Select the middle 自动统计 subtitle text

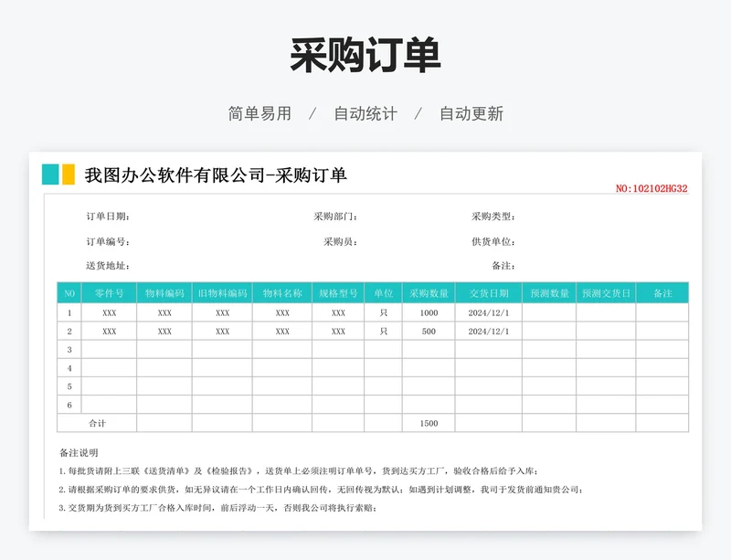[x=365, y=113]
